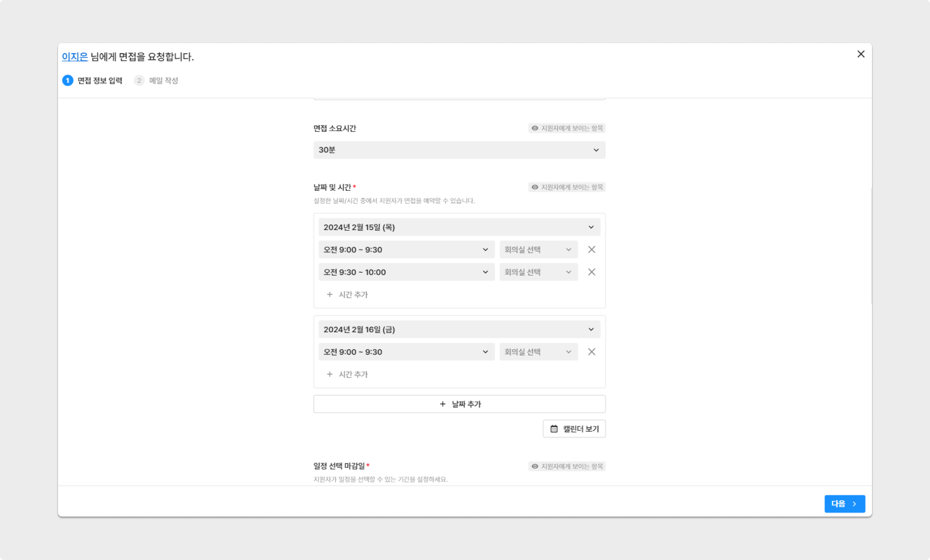Screen dimensions: 930x560
Task: Open applicant 이지은's name link
Action: (x=75, y=57)
